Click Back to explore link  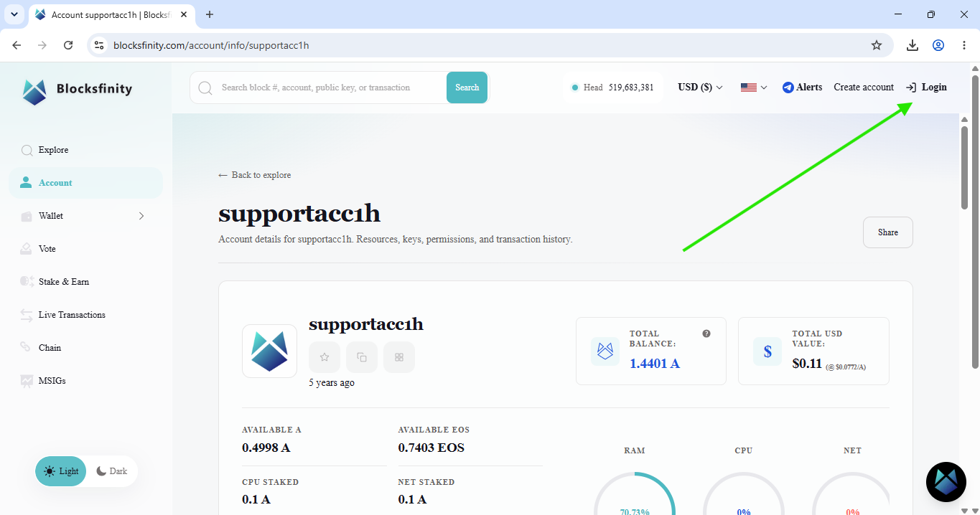(255, 175)
